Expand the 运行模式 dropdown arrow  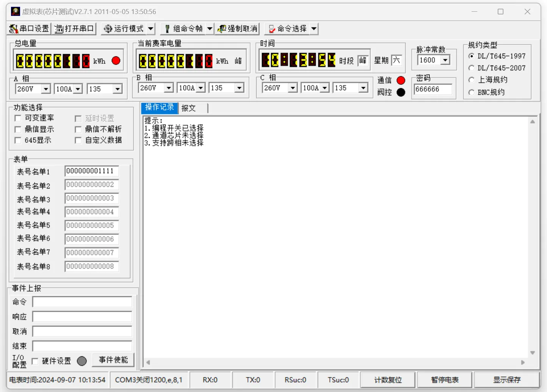coord(151,29)
